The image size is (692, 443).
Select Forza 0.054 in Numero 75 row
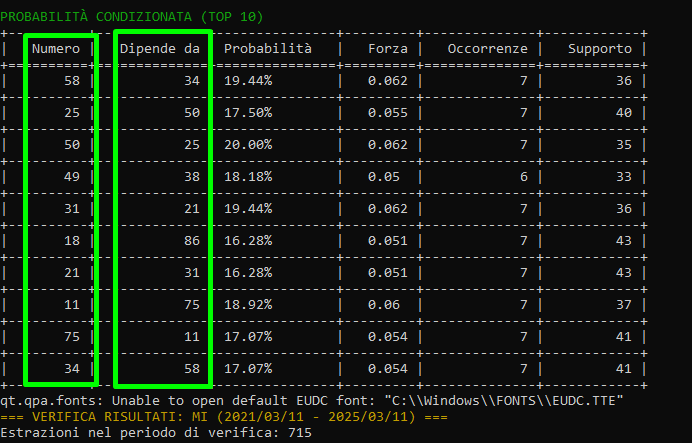coord(388,337)
